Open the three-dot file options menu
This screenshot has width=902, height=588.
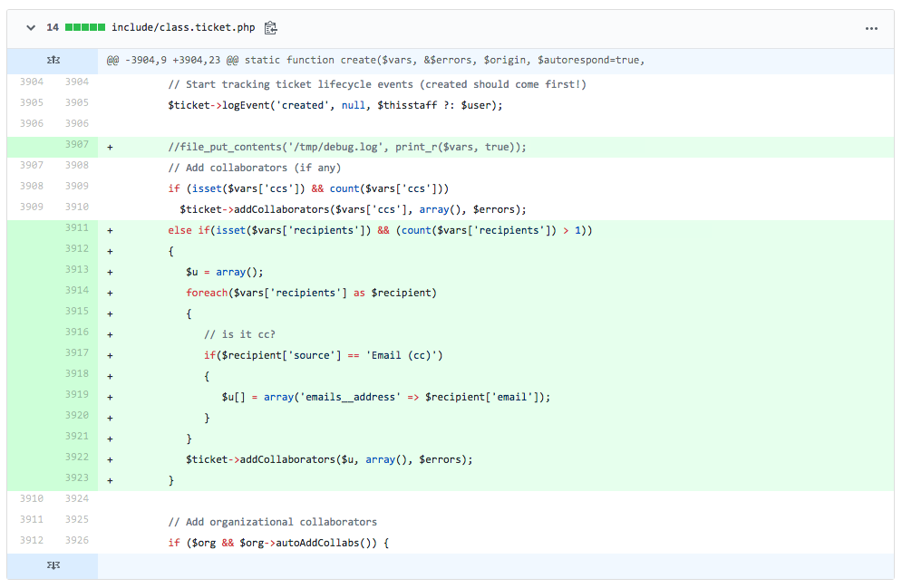[871, 28]
